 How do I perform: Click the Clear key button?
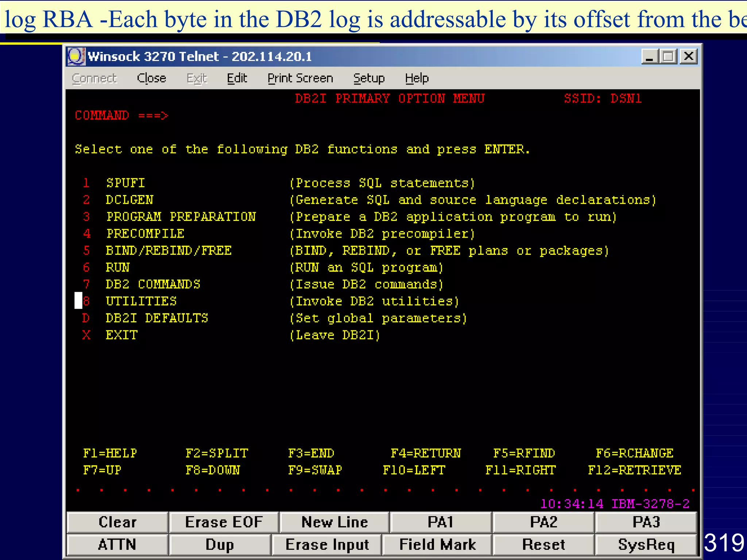click(117, 522)
